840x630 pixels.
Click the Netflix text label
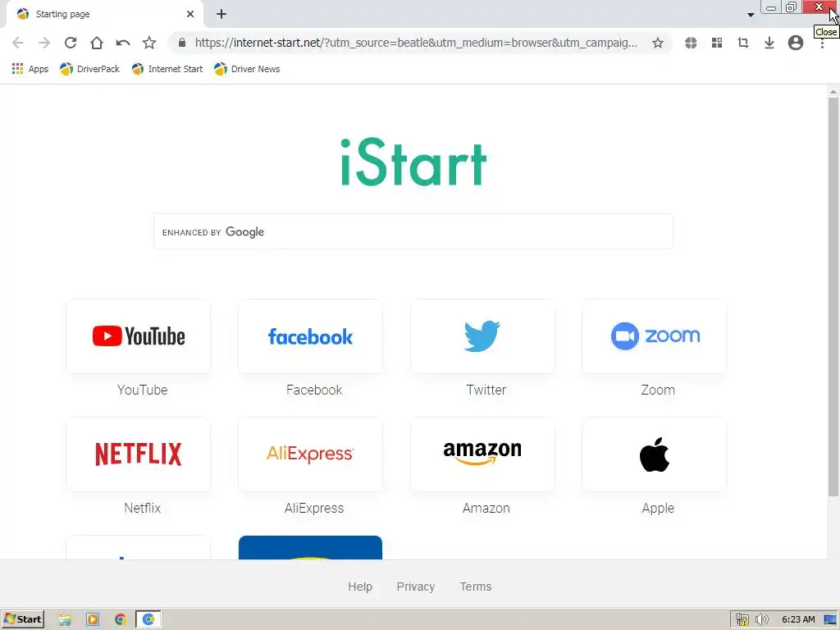142,508
